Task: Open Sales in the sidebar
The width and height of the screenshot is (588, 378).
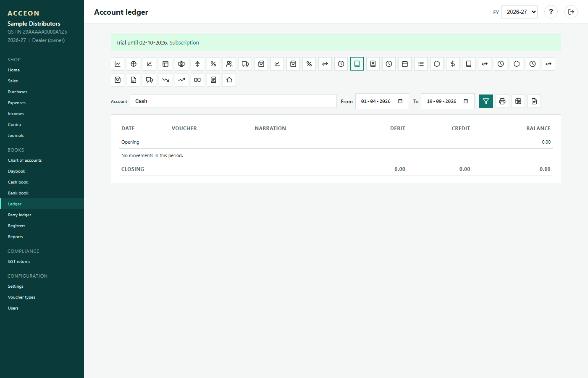Action: [x=42, y=81]
